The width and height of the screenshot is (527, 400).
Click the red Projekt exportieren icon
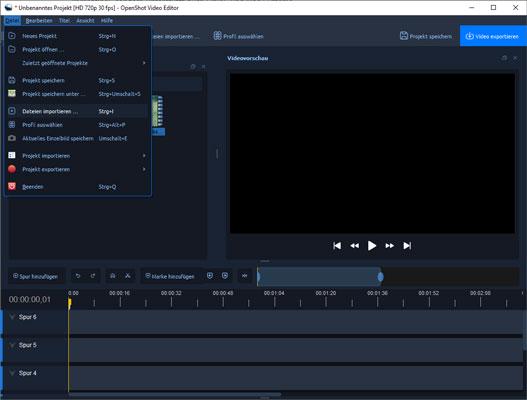[12, 169]
